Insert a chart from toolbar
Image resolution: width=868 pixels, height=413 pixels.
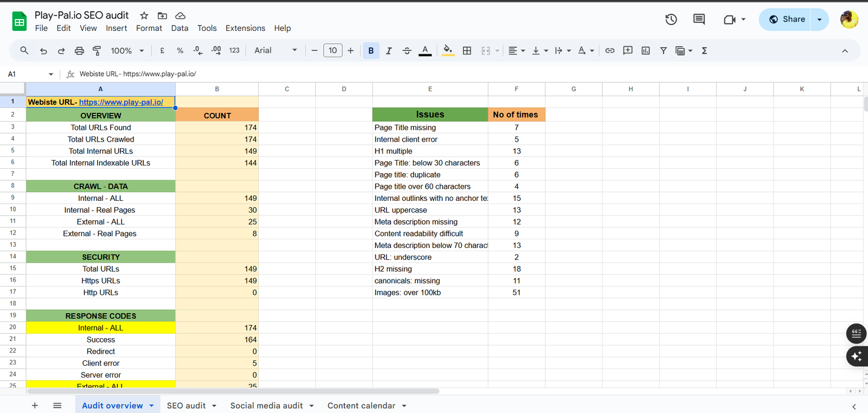[646, 50]
